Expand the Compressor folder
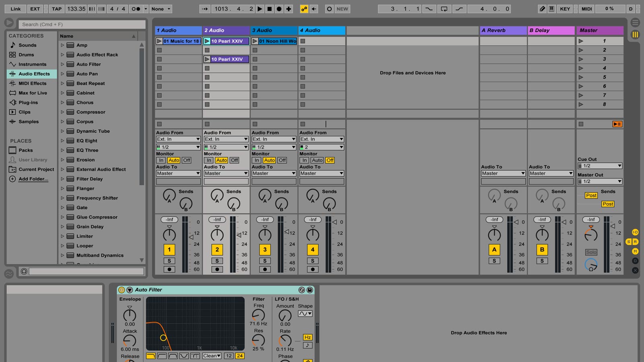Screen dimensions: 644x362 tap(62, 112)
